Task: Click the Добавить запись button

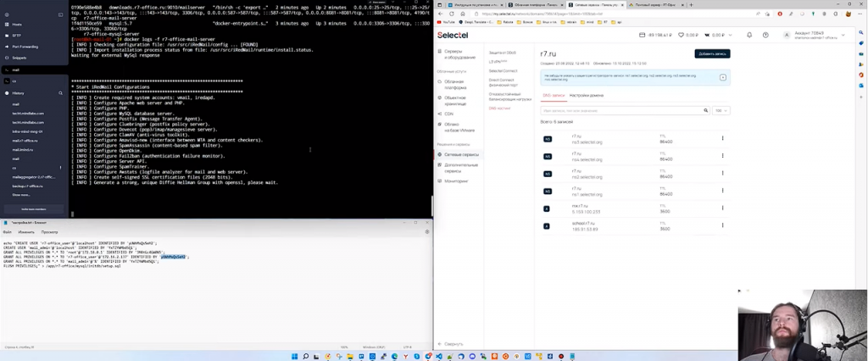Action: click(712, 53)
